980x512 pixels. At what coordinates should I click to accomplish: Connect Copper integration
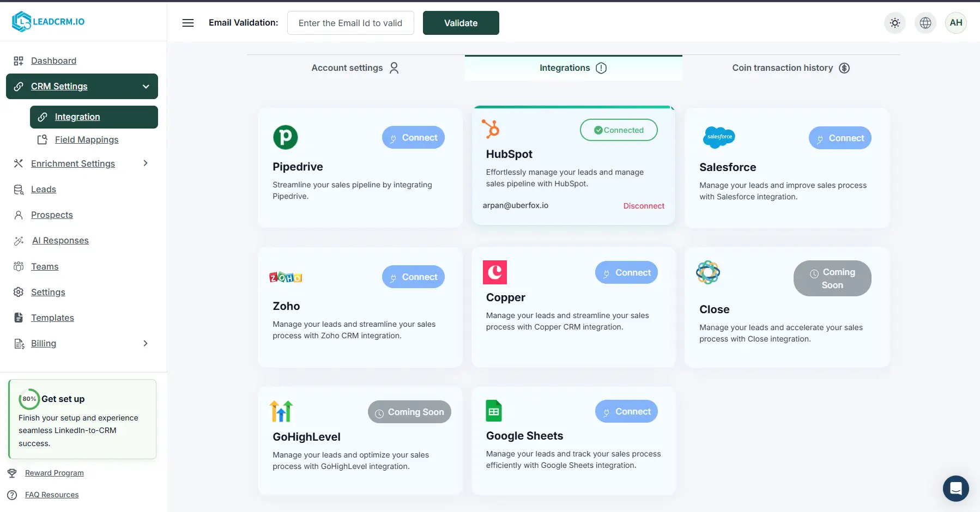click(626, 273)
